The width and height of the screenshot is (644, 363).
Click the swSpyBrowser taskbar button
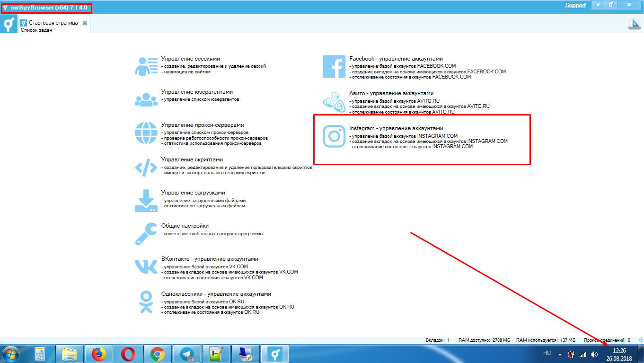click(275, 354)
